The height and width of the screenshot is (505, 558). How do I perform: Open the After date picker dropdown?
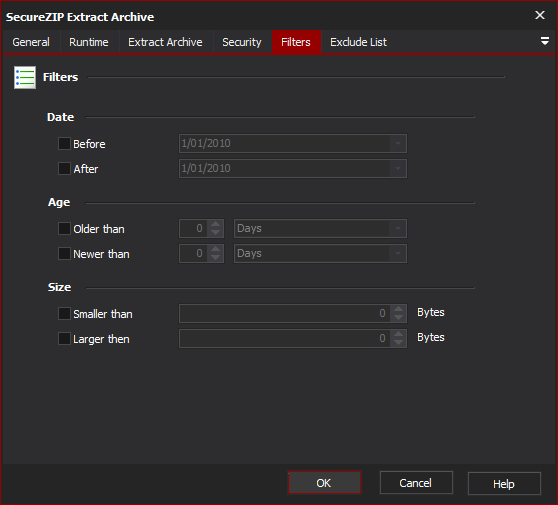coord(398,168)
